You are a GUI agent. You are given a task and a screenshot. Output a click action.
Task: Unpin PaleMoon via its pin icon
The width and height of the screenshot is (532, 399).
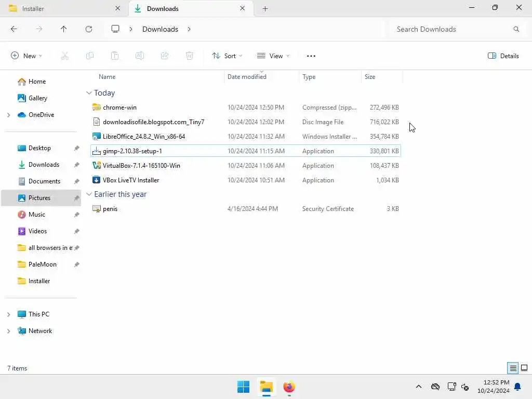tap(77, 264)
